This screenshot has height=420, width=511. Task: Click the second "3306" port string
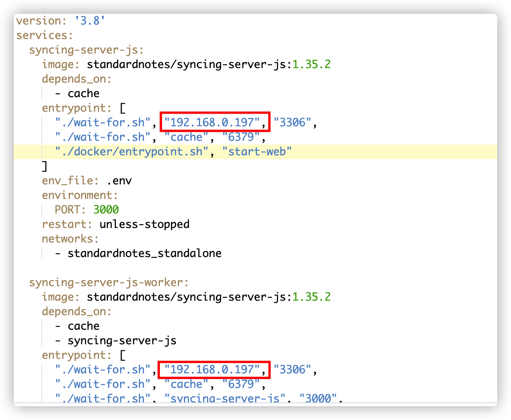click(293, 370)
